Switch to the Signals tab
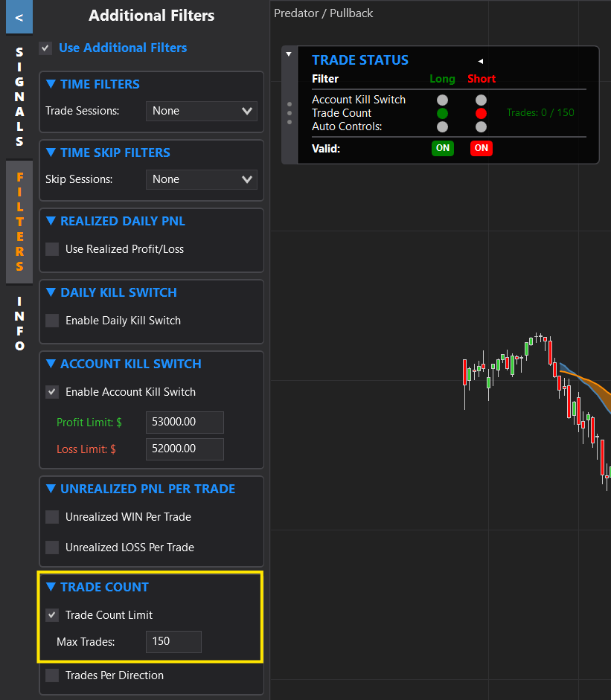The width and height of the screenshot is (611, 700). (19, 97)
